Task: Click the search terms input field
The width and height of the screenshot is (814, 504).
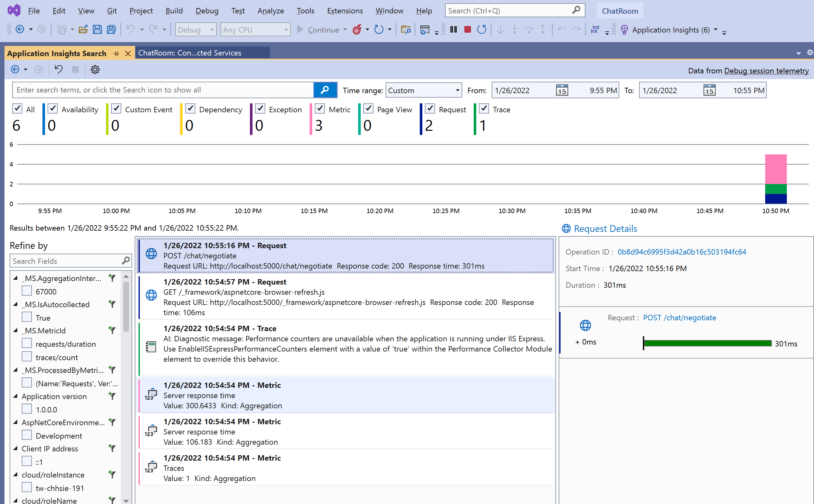Action: (x=163, y=90)
